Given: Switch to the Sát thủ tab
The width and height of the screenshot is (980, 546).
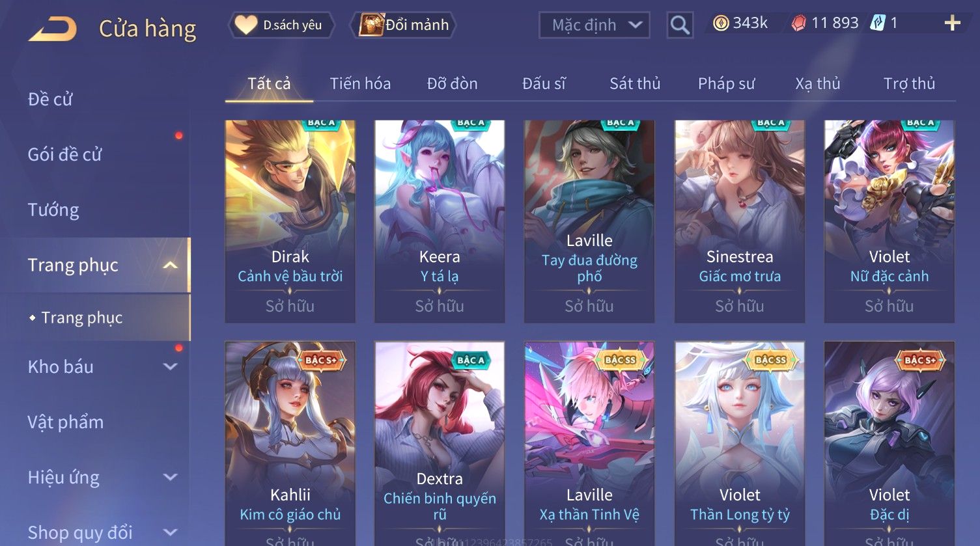Looking at the screenshot, I should click(635, 83).
